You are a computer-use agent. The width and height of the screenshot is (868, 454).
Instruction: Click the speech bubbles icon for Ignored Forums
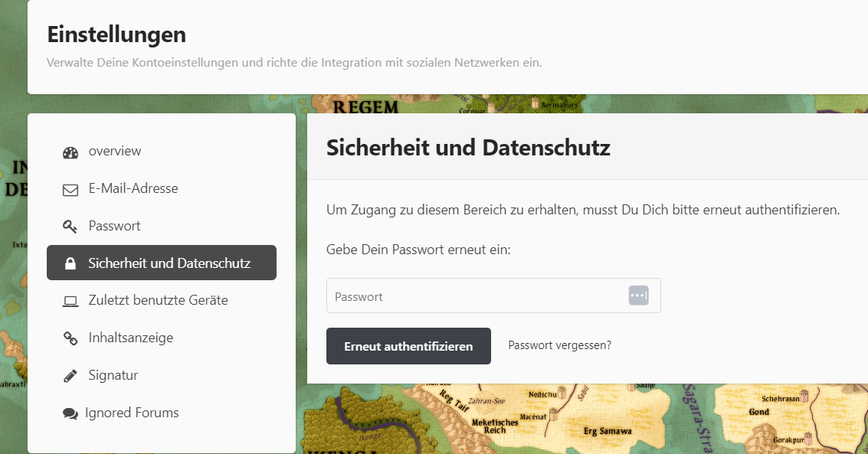[x=70, y=413]
